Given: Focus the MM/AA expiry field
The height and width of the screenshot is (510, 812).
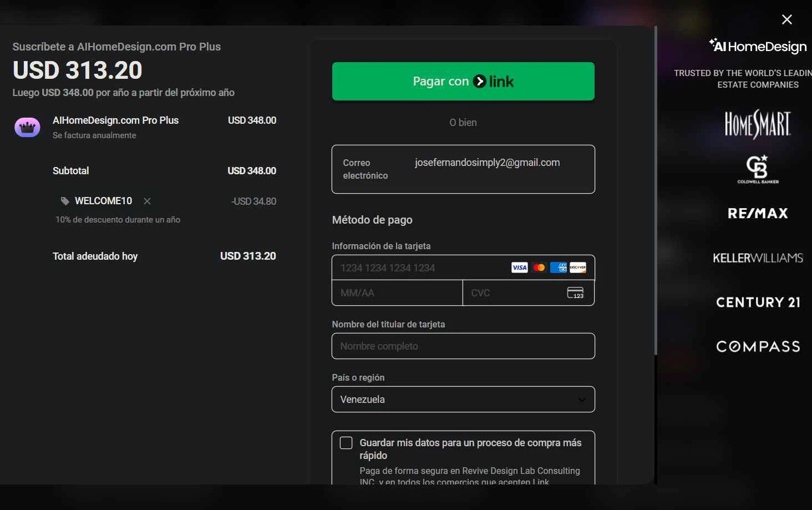Looking at the screenshot, I should [397, 292].
